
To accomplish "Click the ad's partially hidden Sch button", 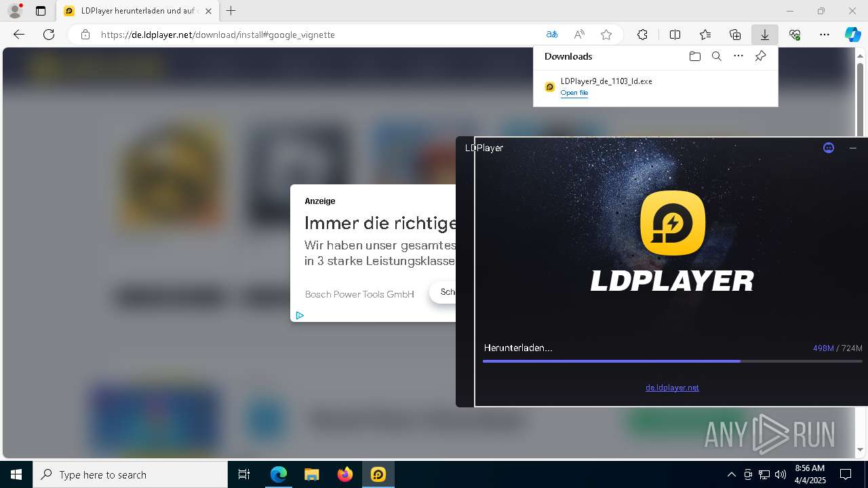I will pyautogui.click(x=443, y=292).
